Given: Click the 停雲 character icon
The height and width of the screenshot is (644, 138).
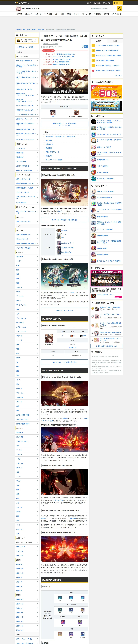Looking at the screenshot, I should [x=53, y=112].
